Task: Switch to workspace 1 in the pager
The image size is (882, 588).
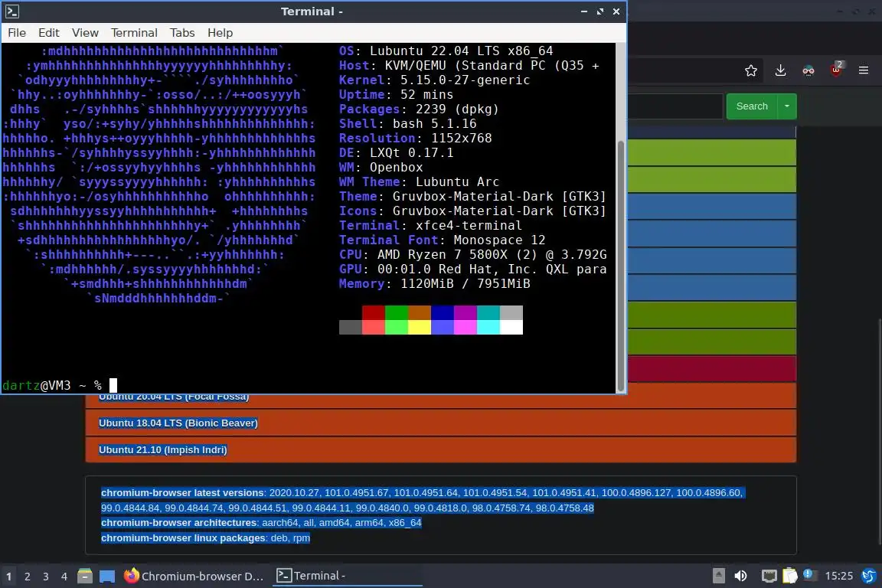Action: [8, 577]
